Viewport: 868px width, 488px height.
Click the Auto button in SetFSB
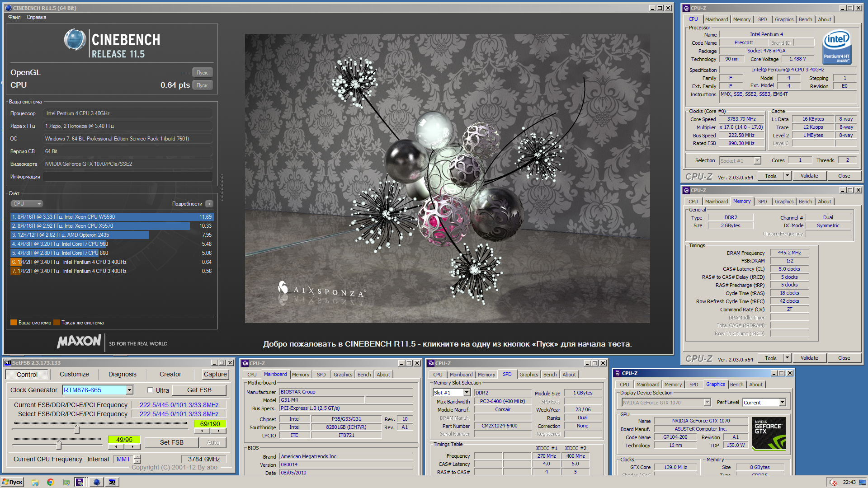coord(213,442)
